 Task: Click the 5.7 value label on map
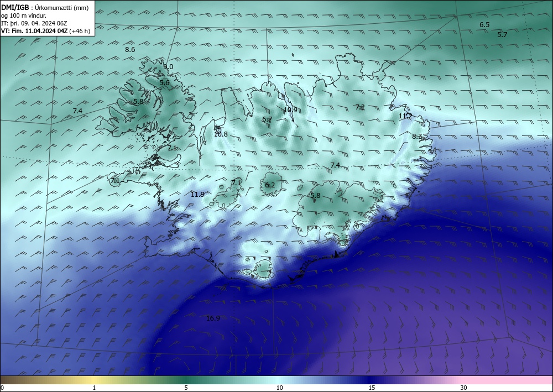[502, 34]
